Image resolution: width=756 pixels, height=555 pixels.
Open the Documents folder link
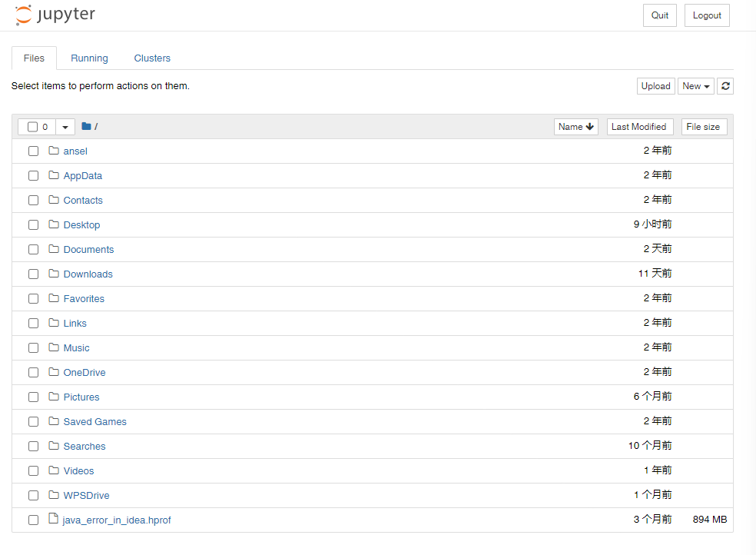tap(88, 250)
